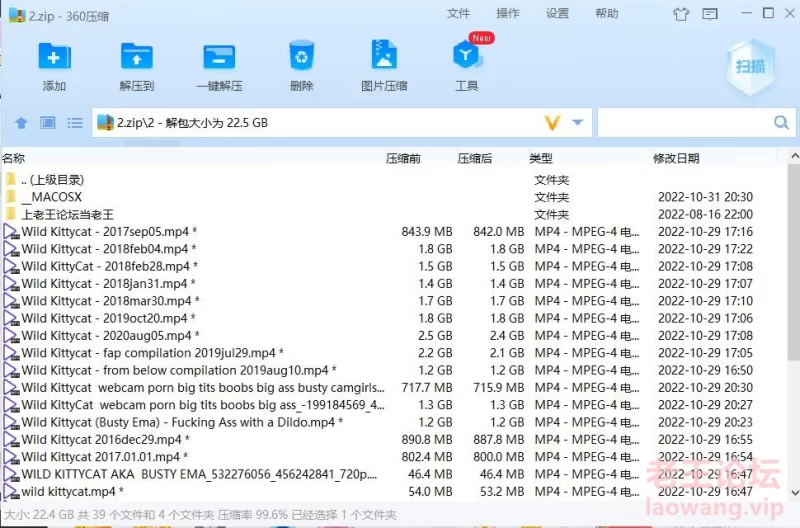Click the 717.7 MB size cell
Screen dimensions: 800x528
pos(427,388)
